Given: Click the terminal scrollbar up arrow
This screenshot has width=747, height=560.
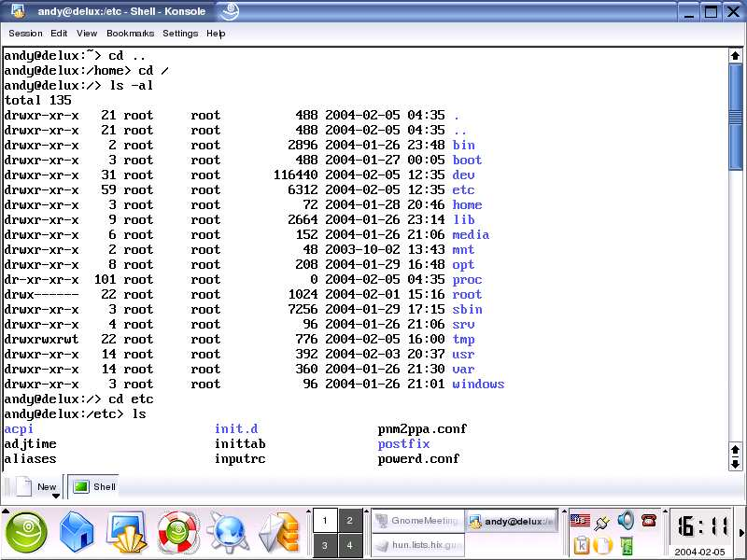Looking at the screenshot, I should (x=735, y=56).
